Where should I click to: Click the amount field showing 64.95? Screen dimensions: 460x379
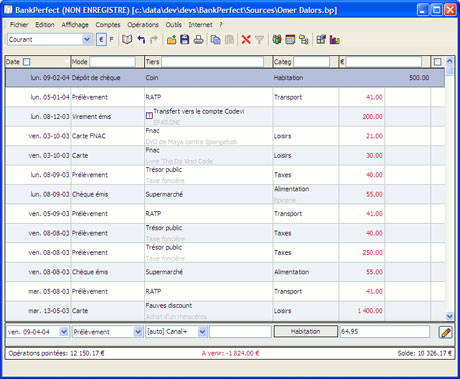coord(385,332)
